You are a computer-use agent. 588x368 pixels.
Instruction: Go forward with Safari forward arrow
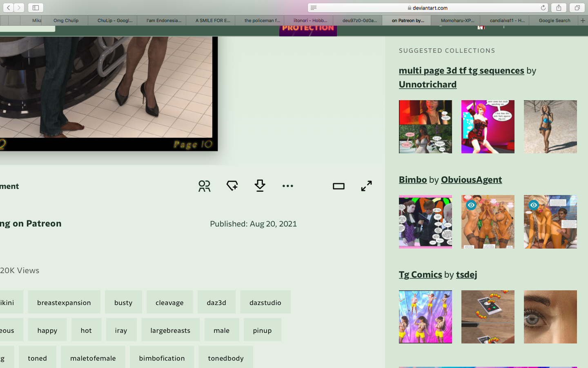pyautogui.click(x=19, y=8)
